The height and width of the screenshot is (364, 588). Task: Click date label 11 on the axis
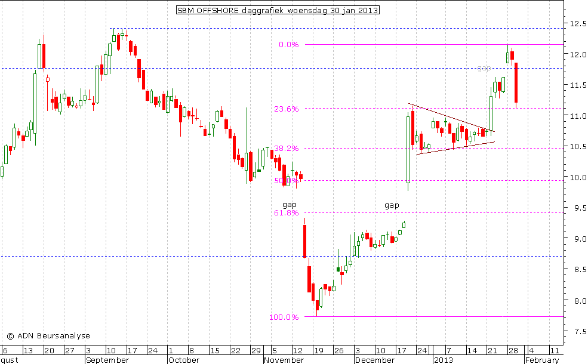[554, 351]
